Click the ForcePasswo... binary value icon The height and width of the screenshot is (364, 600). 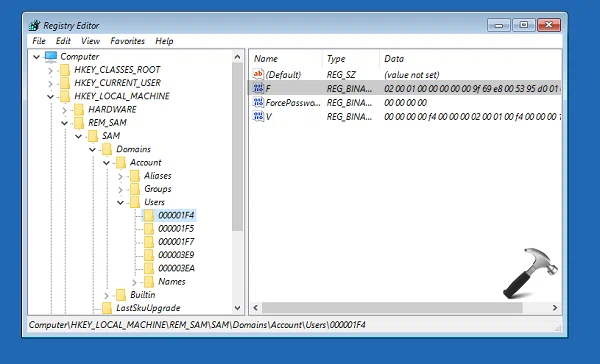point(258,102)
